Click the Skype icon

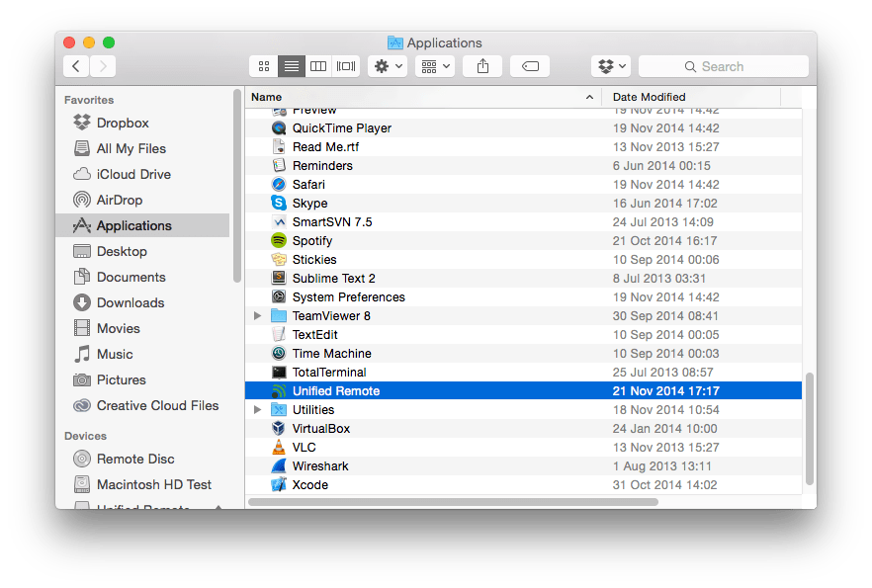pos(279,203)
